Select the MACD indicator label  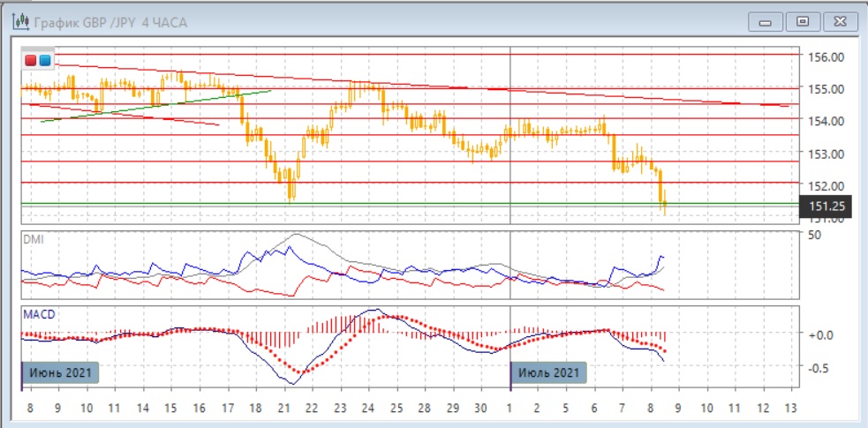tap(38, 313)
